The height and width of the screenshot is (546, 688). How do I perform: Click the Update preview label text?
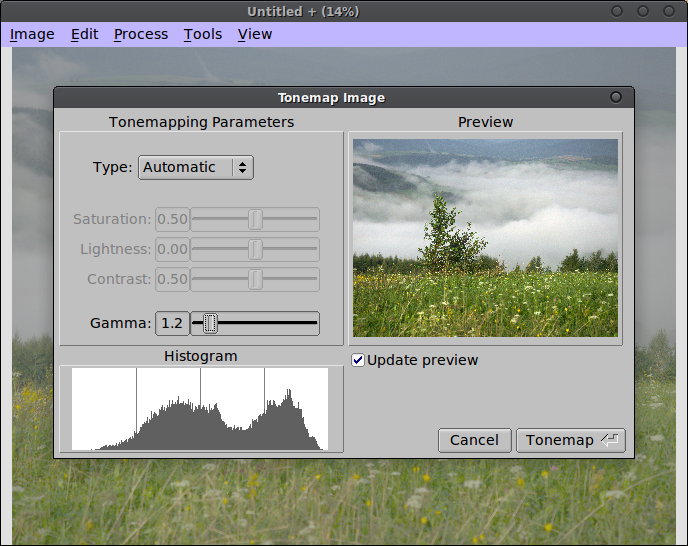click(423, 360)
